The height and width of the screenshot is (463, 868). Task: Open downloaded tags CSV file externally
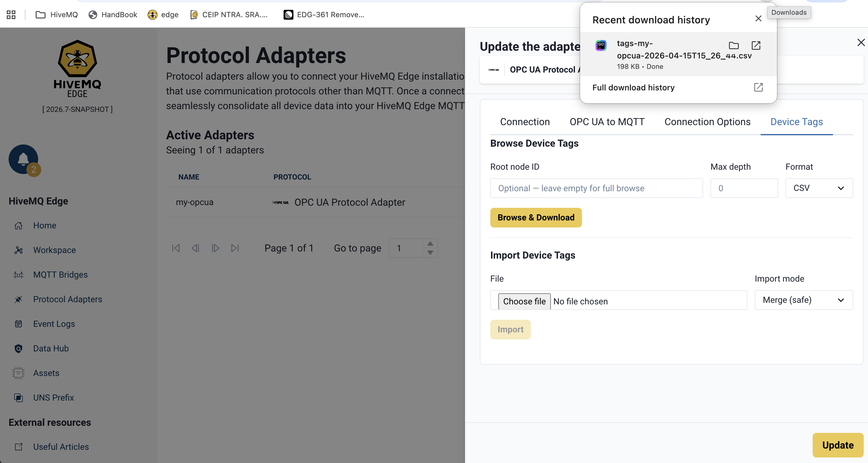coord(756,46)
